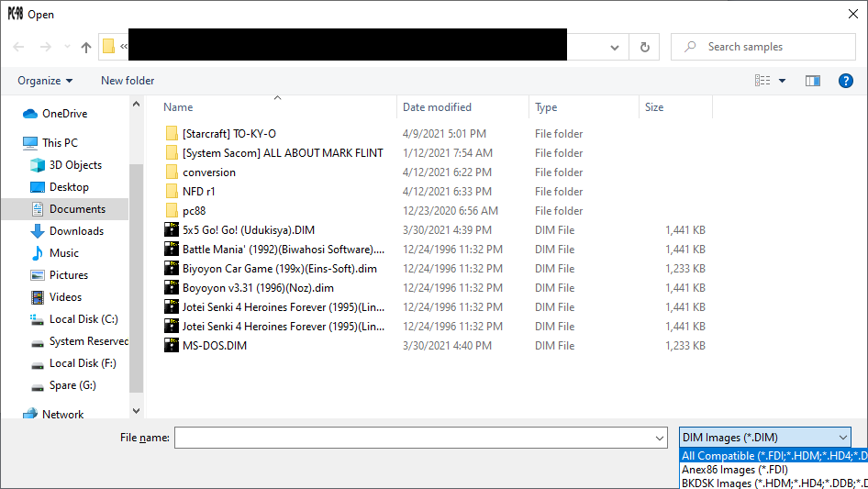Screen dimensions: 868x489
Task: Open the Organize menu
Action: [x=45, y=81]
